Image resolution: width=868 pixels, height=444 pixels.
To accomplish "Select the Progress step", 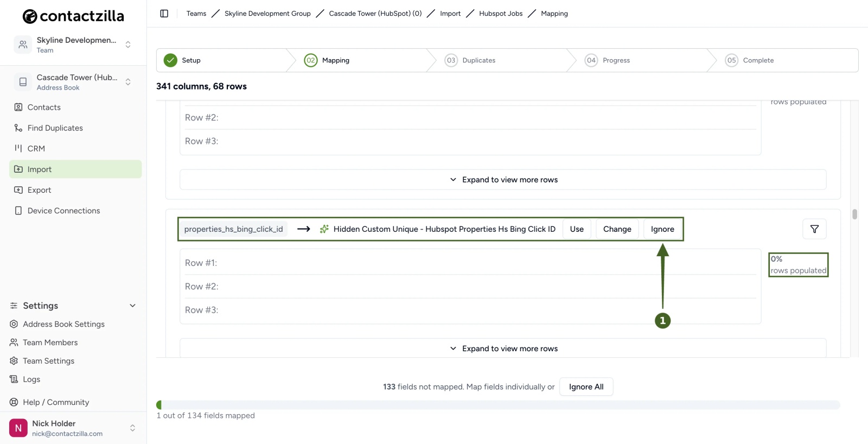I will tap(616, 60).
